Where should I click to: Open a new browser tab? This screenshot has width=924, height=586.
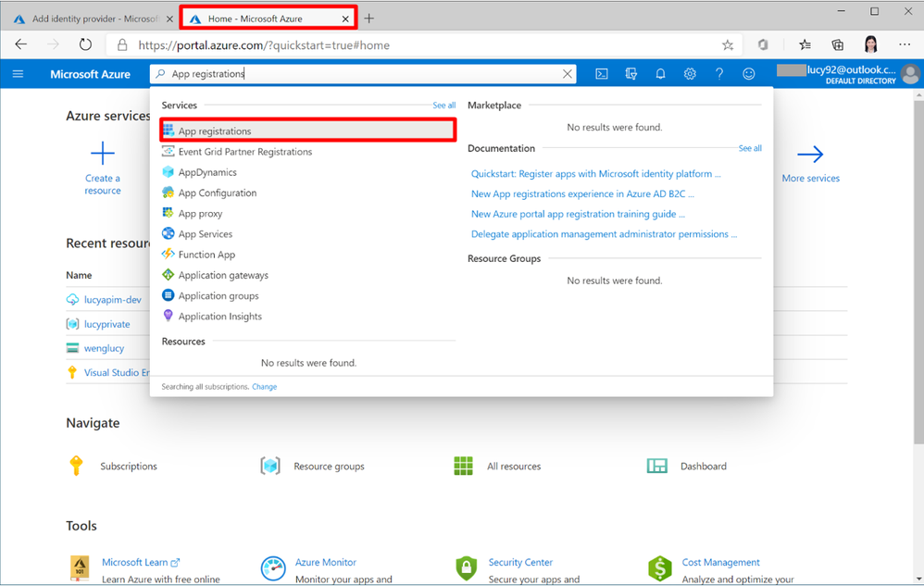point(368,19)
